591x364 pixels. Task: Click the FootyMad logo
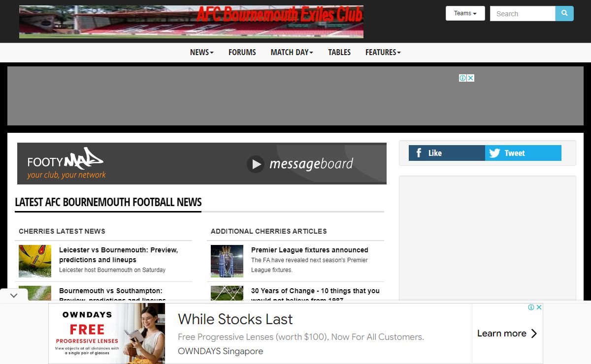[x=66, y=163]
